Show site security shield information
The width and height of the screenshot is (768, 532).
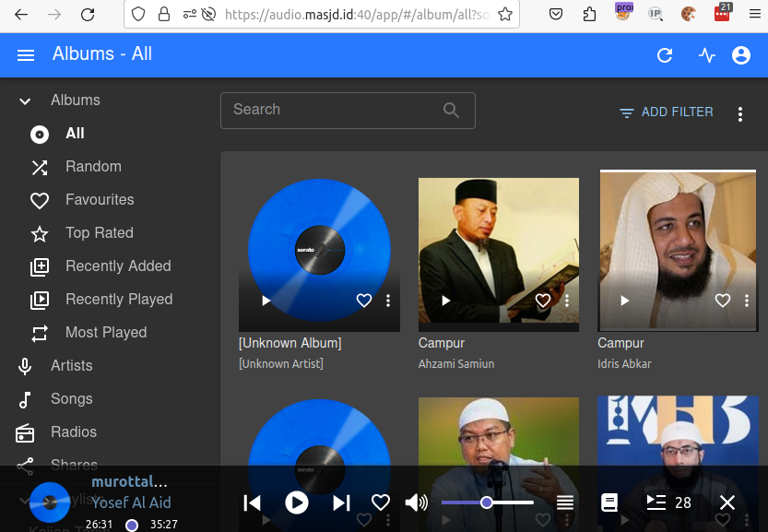click(x=138, y=14)
